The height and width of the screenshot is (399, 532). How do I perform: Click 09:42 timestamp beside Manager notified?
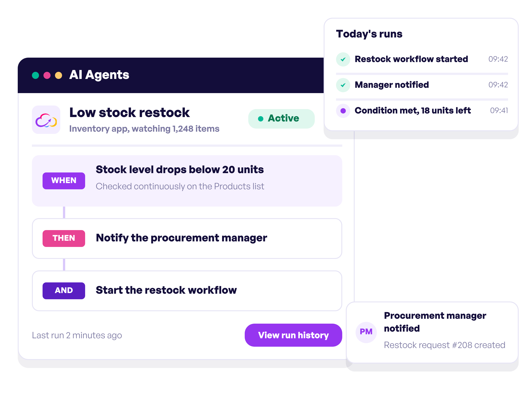click(498, 85)
